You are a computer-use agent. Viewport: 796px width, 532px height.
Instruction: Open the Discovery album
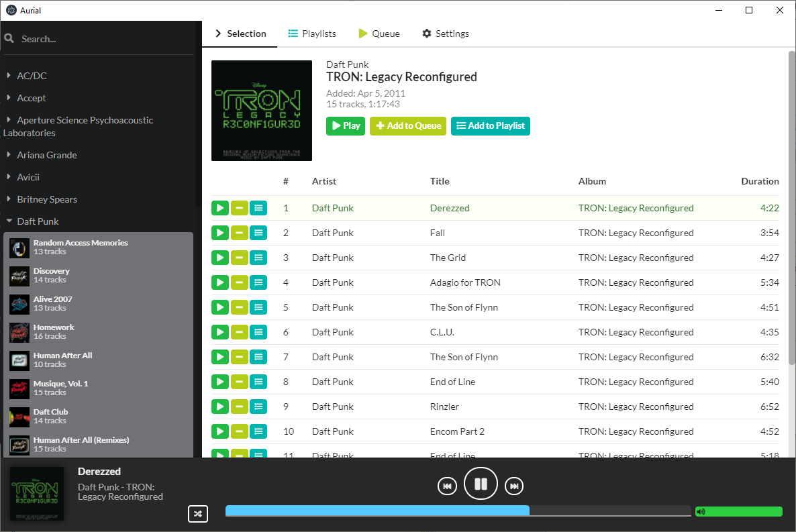[99, 276]
